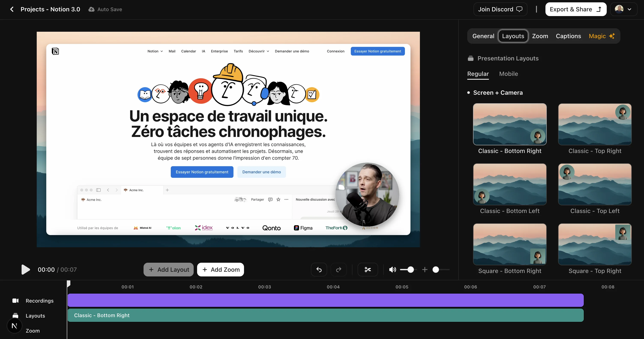Click the redo arrow icon
Screen dimensions: 644x339
point(338,270)
